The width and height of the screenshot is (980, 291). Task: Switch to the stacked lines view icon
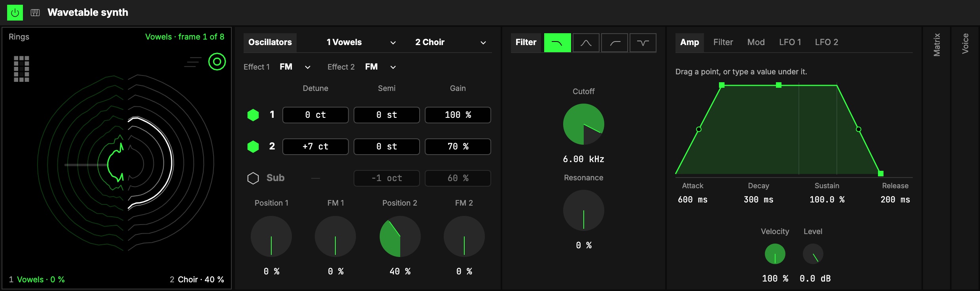193,62
